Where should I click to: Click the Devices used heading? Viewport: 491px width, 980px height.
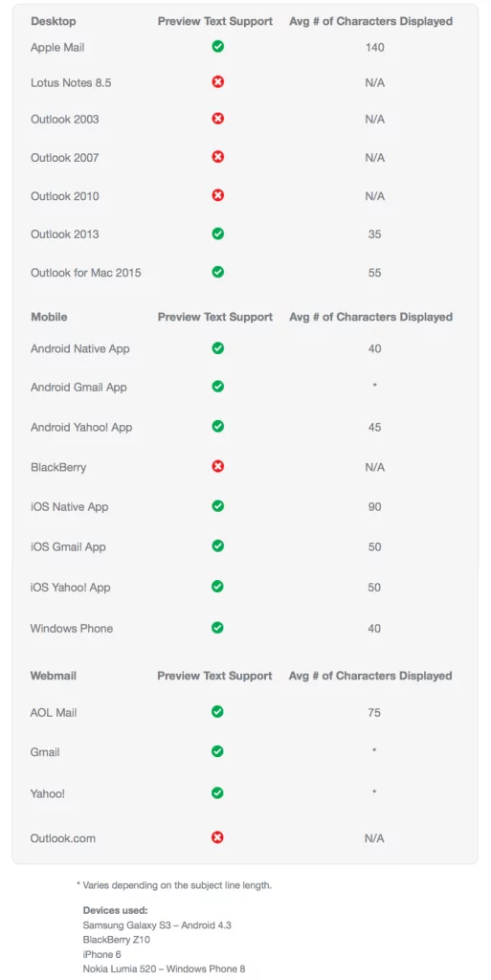115,911
